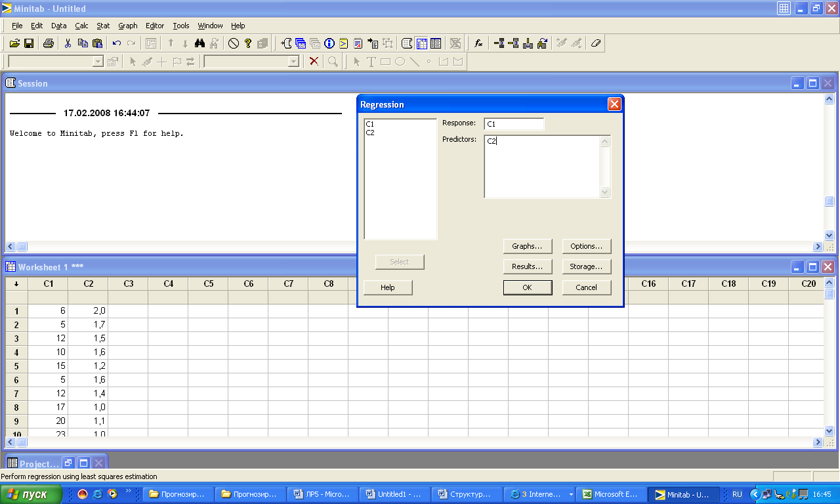The height and width of the screenshot is (504, 840).
Task: Click the Save Project floppy icon
Action: tap(29, 43)
